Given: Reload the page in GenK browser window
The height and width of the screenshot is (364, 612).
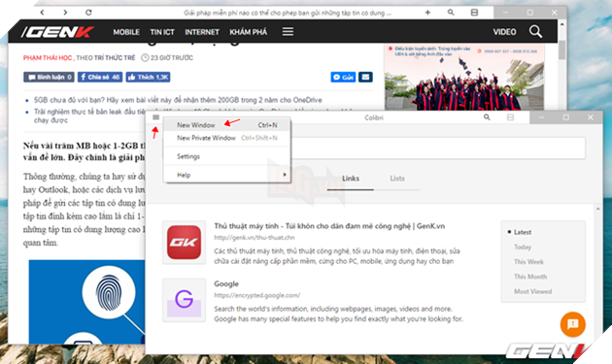Looking at the screenshot, I should pyautogui.click(x=88, y=13).
